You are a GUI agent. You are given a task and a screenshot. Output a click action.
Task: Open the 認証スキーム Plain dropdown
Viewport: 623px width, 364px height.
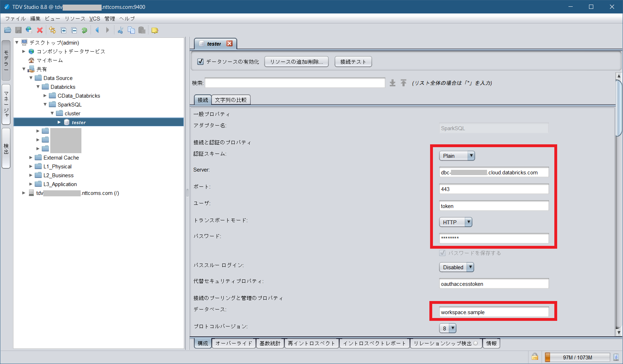[x=457, y=156]
